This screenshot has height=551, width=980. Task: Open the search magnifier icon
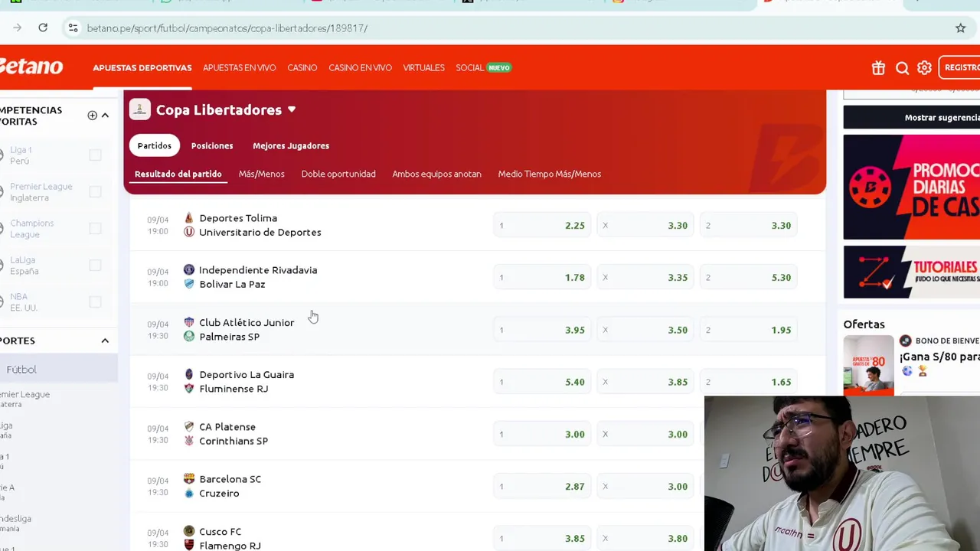pyautogui.click(x=902, y=68)
